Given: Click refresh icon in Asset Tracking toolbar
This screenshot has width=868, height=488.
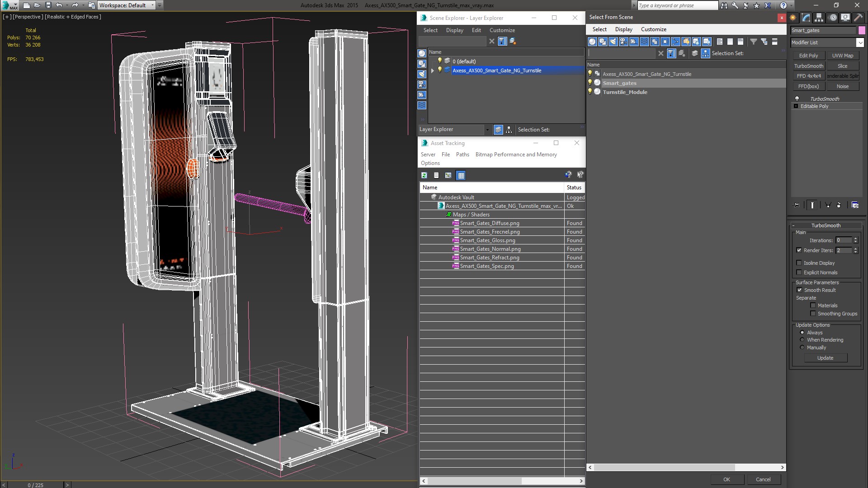Looking at the screenshot, I should tap(424, 175).
